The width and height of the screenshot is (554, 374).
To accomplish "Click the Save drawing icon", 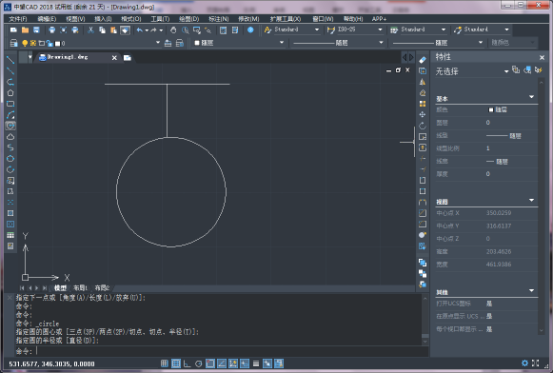I will pyautogui.click(x=36, y=30).
